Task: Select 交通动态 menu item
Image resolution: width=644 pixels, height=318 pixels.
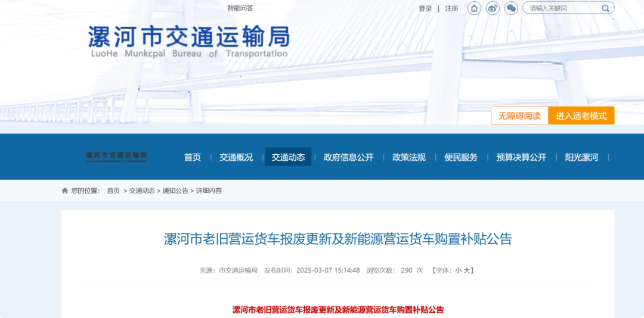Action: pos(289,157)
